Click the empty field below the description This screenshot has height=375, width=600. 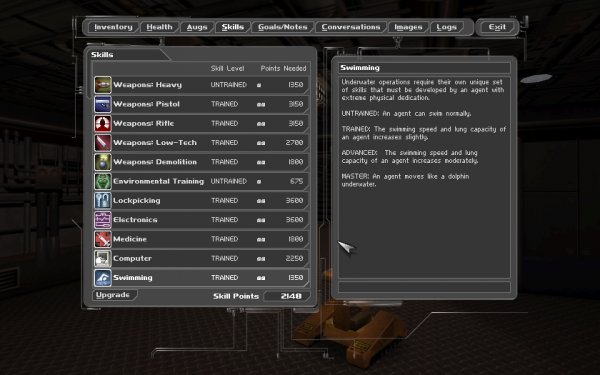[424, 287]
